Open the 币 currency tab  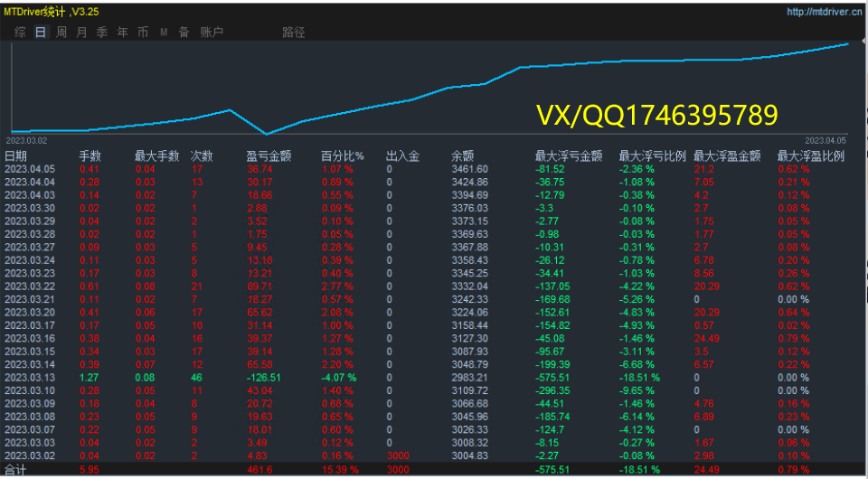[143, 33]
